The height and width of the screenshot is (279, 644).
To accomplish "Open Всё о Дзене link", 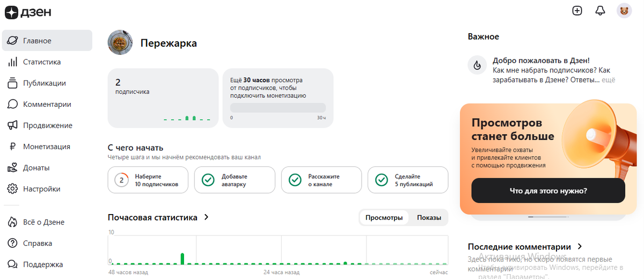I will pos(47,222).
